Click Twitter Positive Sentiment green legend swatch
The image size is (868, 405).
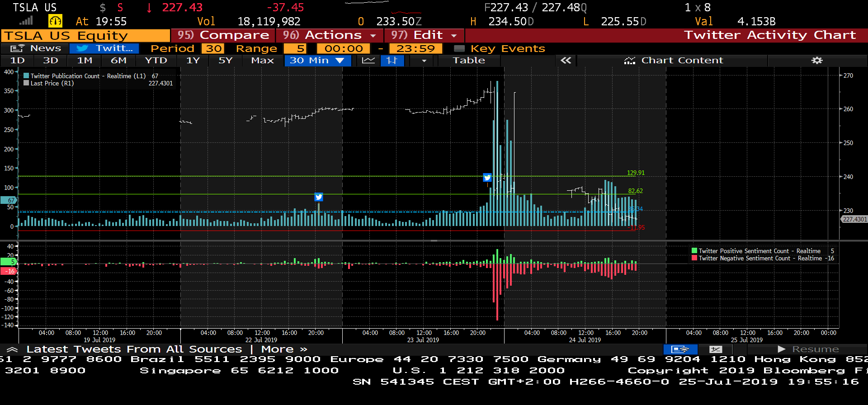694,251
